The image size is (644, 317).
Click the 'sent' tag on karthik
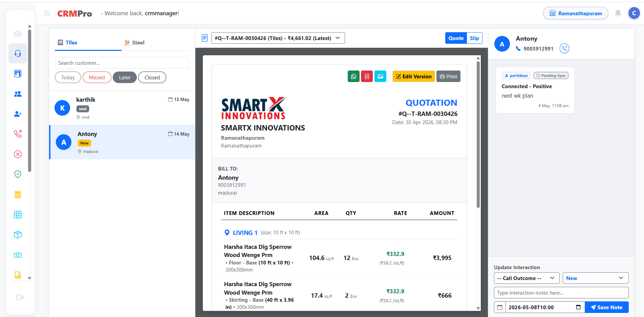[x=83, y=109]
